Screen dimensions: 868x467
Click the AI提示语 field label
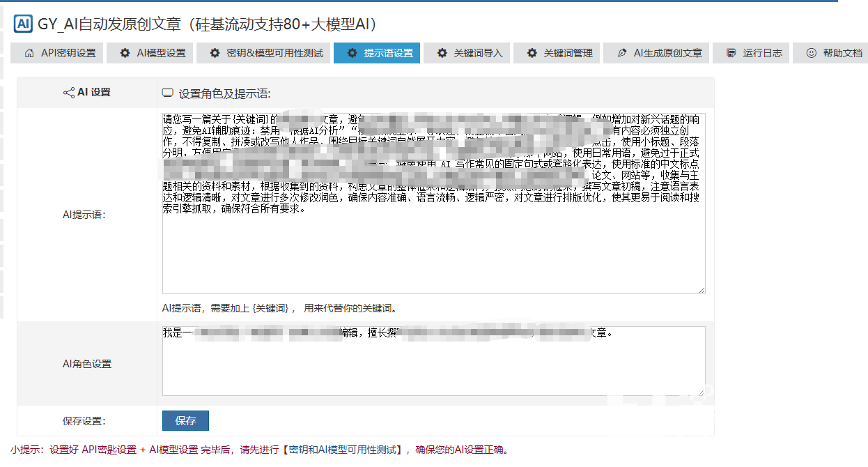83,215
